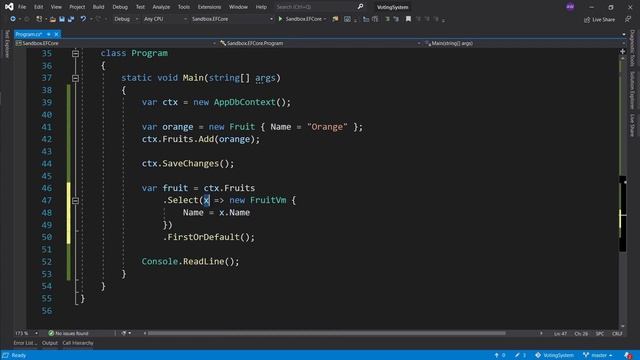Screen dimensions: 640x360
Task: Click the Save All toolbar icon
Action: click(71, 19)
